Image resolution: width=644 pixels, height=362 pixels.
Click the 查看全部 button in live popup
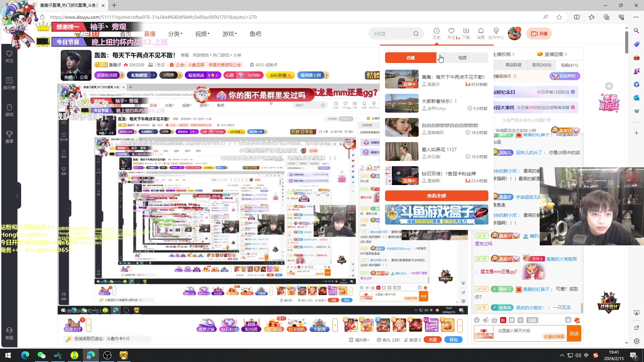[x=436, y=196]
